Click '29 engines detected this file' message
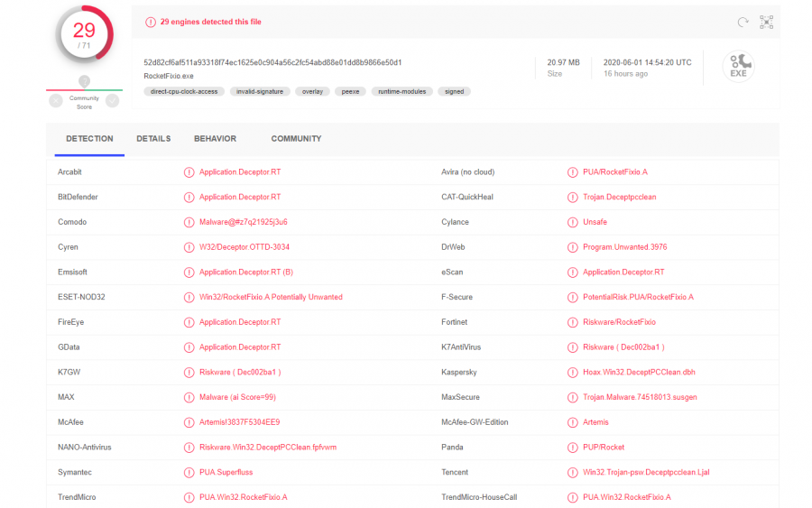The image size is (812, 508). [x=211, y=22]
